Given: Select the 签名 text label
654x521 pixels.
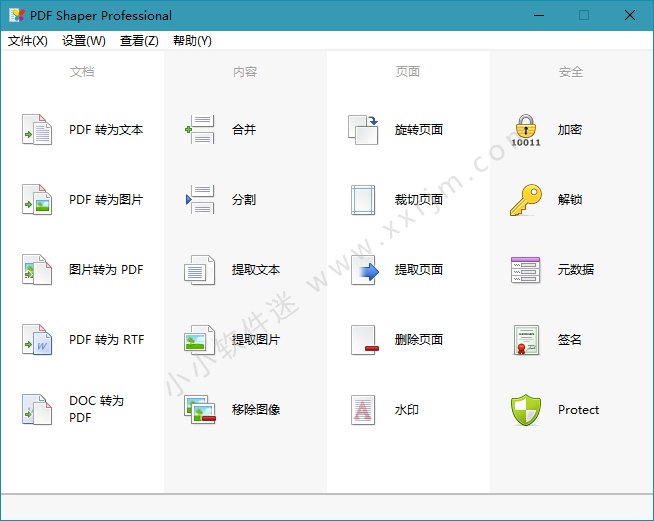Looking at the screenshot, I should click(x=570, y=340).
